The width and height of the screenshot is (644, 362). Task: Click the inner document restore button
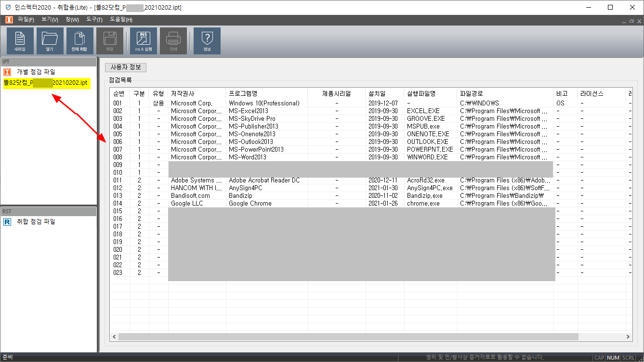pyautogui.click(x=631, y=21)
